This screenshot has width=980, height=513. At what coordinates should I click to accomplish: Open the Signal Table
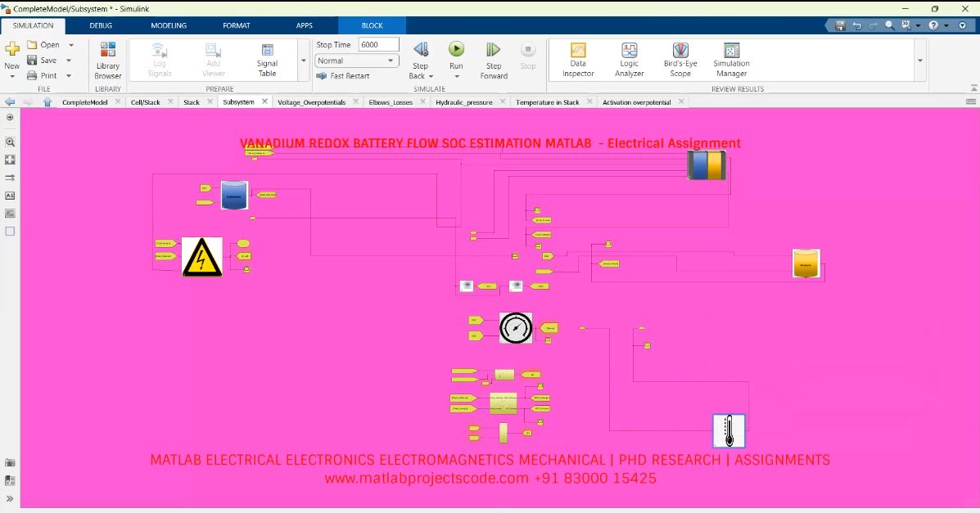(x=267, y=59)
